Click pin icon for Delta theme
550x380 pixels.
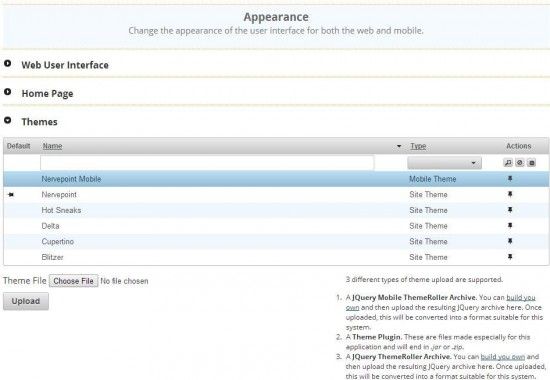pos(510,226)
